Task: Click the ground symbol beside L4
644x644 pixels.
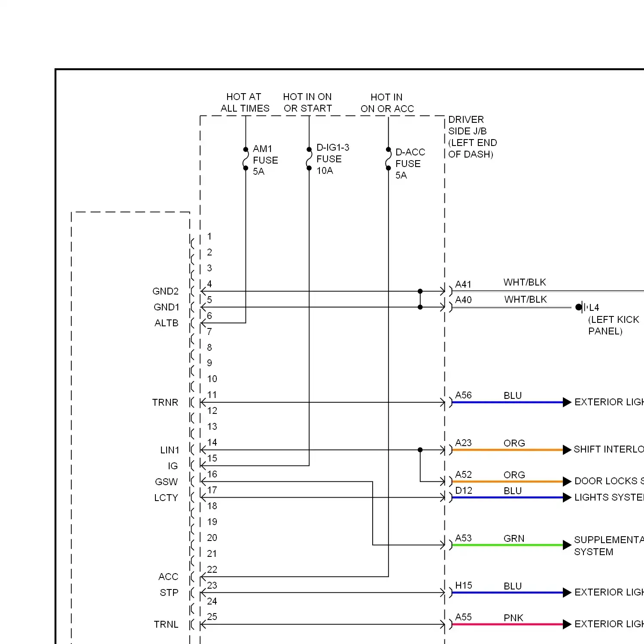Action: click(581, 307)
